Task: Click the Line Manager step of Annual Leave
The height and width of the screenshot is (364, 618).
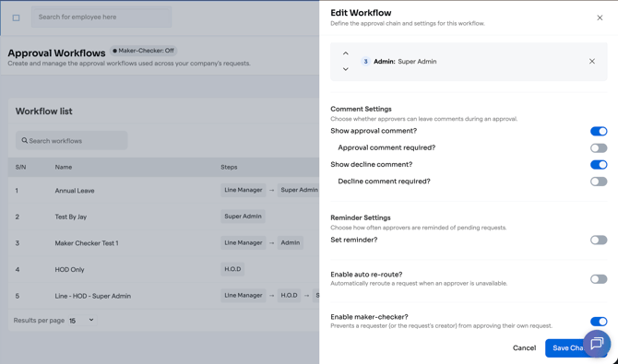Action: (x=244, y=190)
